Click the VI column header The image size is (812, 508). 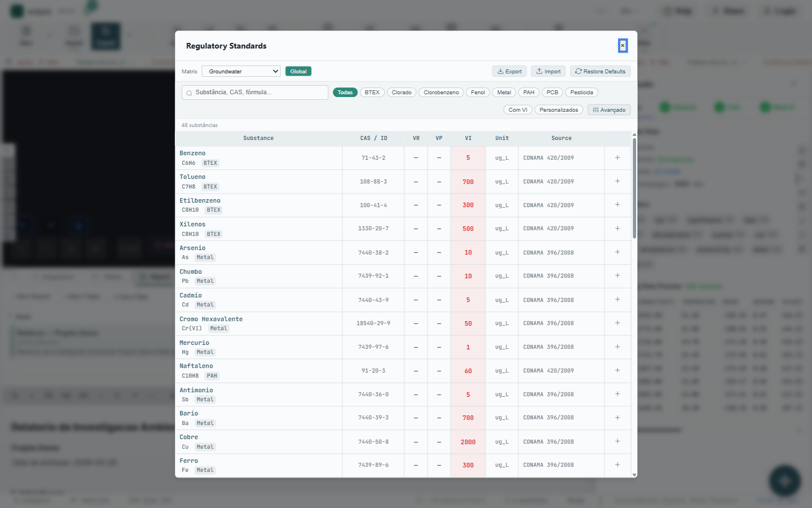coord(468,138)
